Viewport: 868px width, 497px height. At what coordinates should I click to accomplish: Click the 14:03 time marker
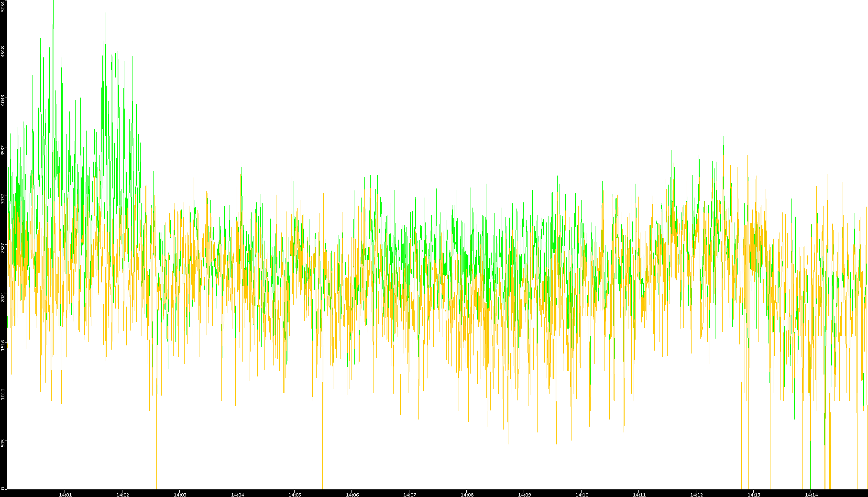coord(180,494)
